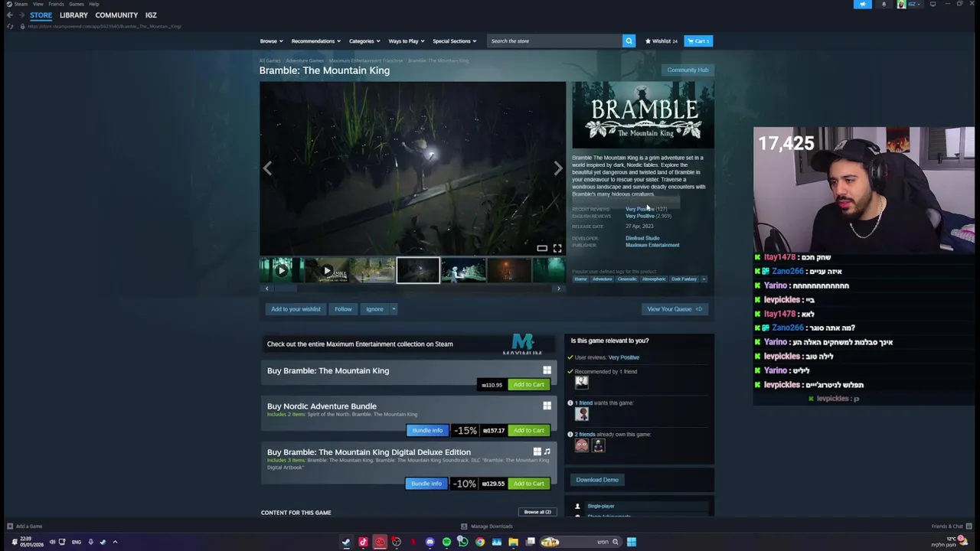Switch to the STORE tab
980x551 pixels.
tap(41, 15)
